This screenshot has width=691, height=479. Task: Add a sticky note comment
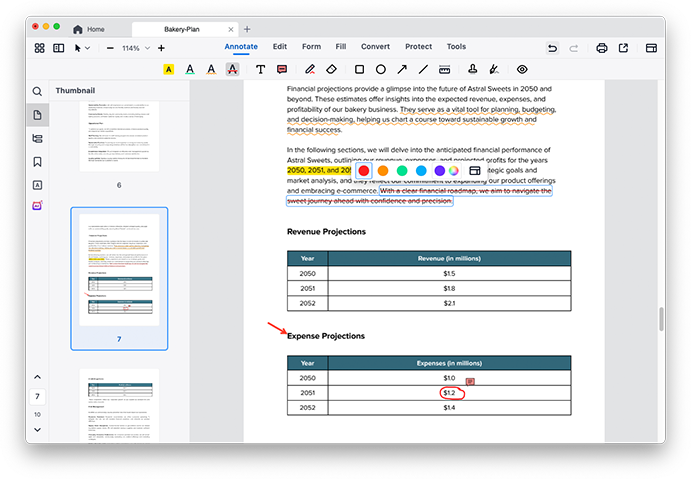[x=282, y=70]
